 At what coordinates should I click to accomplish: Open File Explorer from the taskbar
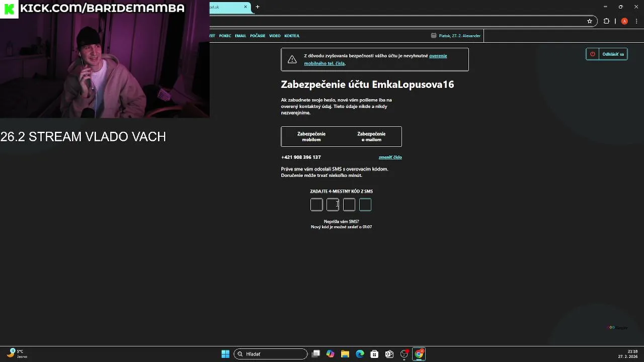pyautogui.click(x=345, y=354)
